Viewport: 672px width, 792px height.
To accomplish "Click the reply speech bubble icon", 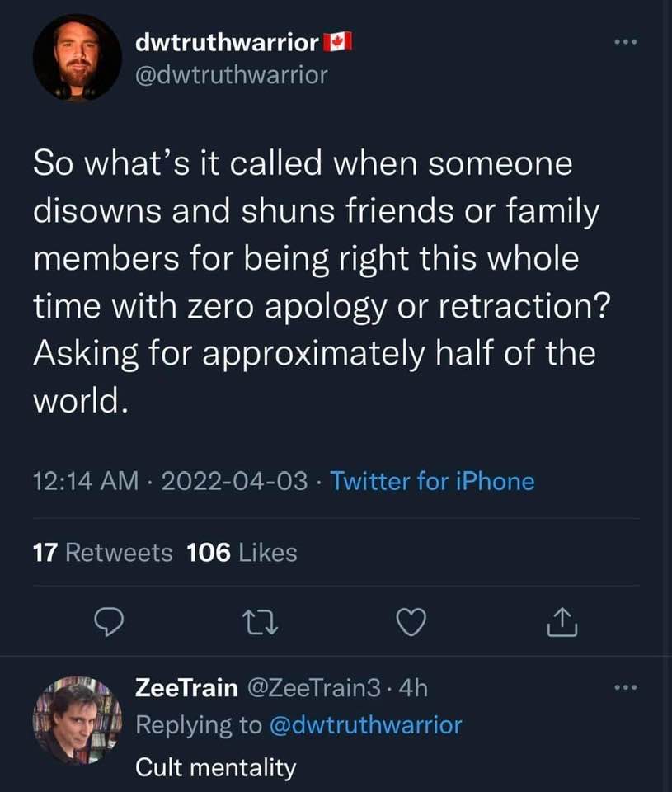I will coord(106,623).
